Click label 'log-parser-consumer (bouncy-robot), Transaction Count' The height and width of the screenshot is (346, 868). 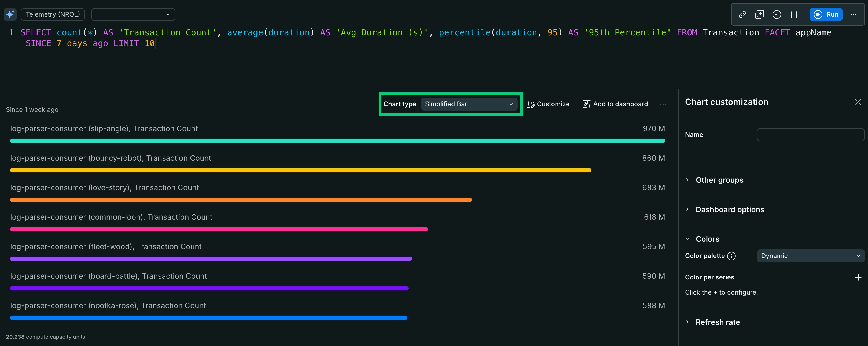pyautogui.click(x=111, y=158)
